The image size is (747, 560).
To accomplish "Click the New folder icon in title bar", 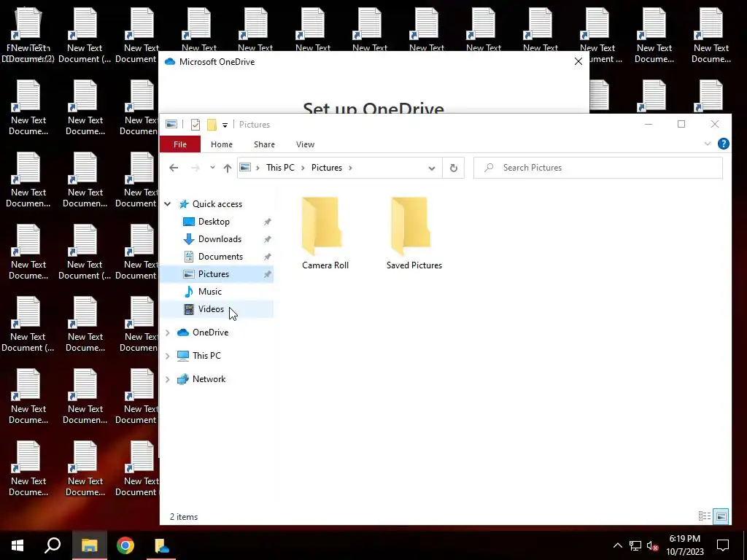I will point(212,125).
